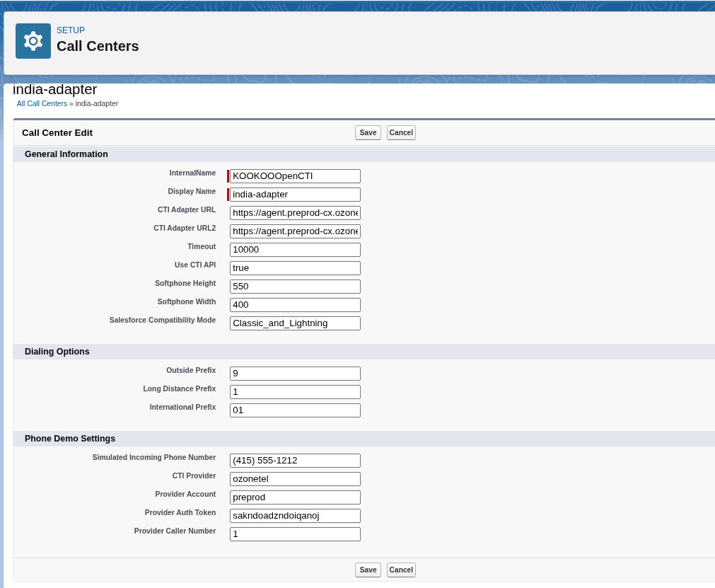Viewport: 715px width, 588px height.
Task: Click the bottom Save button
Action: click(368, 570)
